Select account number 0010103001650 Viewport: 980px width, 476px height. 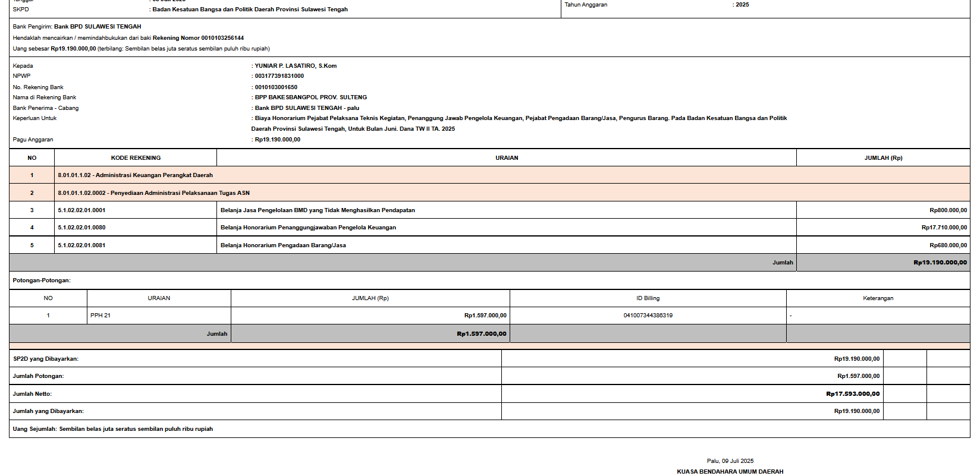[276, 87]
